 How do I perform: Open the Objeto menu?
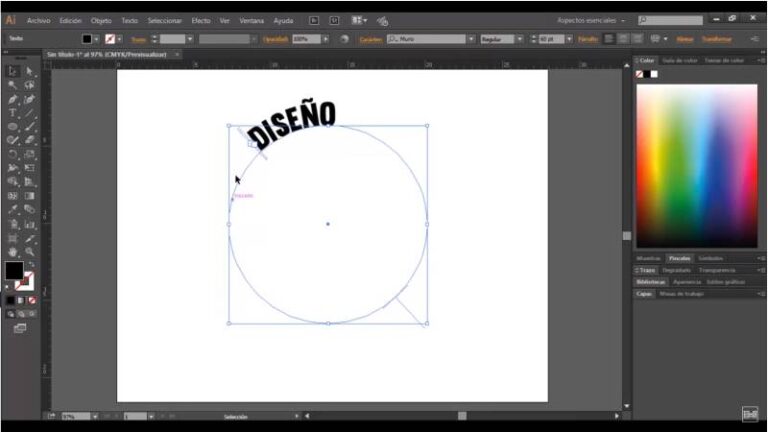click(101, 21)
